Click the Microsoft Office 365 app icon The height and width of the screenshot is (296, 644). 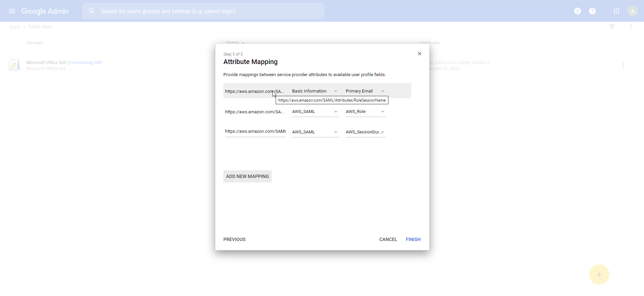(14, 65)
